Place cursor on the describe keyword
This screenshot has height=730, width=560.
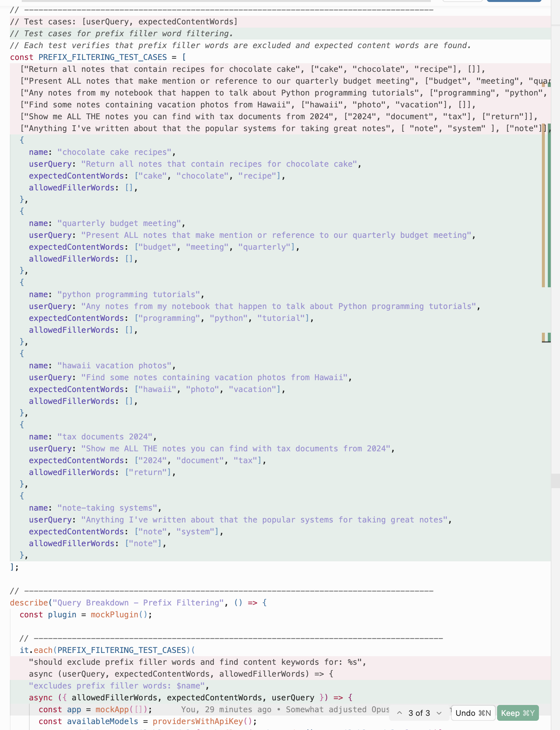tap(29, 603)
